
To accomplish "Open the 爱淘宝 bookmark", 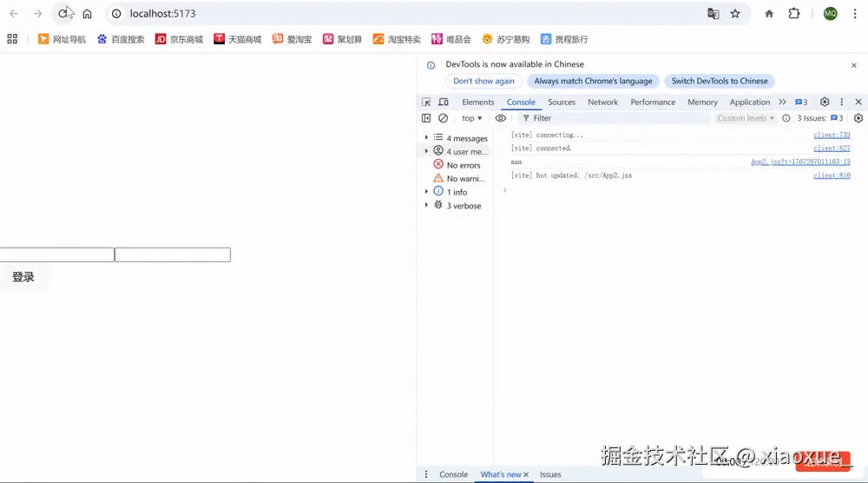I will tap(292, 39).
